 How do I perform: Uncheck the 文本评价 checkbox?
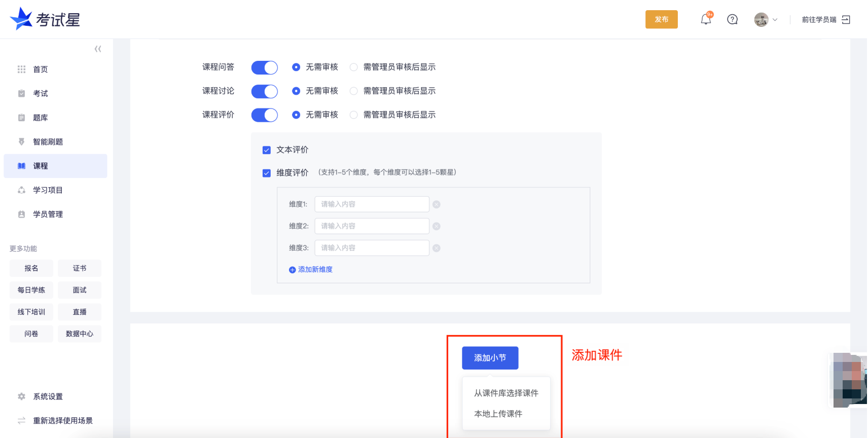coord(267,150)
